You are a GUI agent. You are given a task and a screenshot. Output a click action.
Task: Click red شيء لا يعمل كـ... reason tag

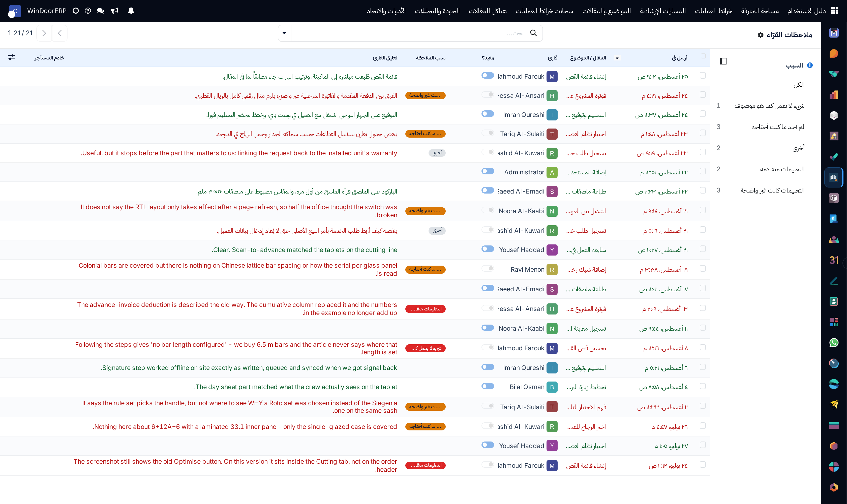[x=425, y=349]
